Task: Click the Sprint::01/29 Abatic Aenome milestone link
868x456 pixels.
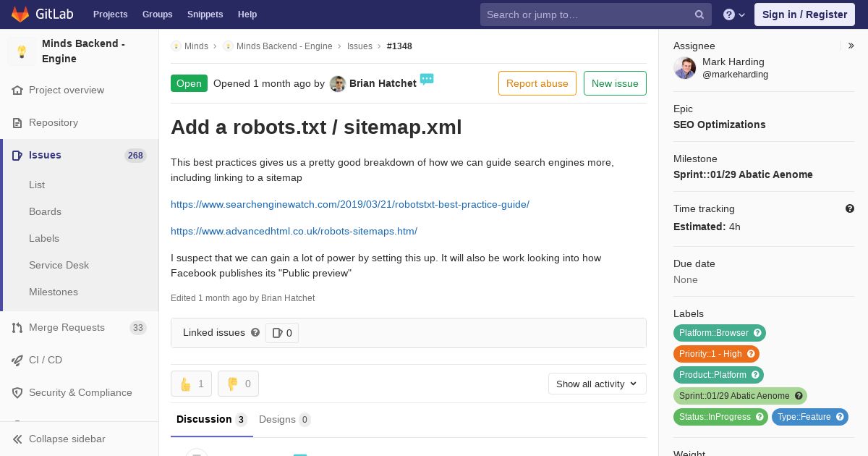Action: click(743, 174)
